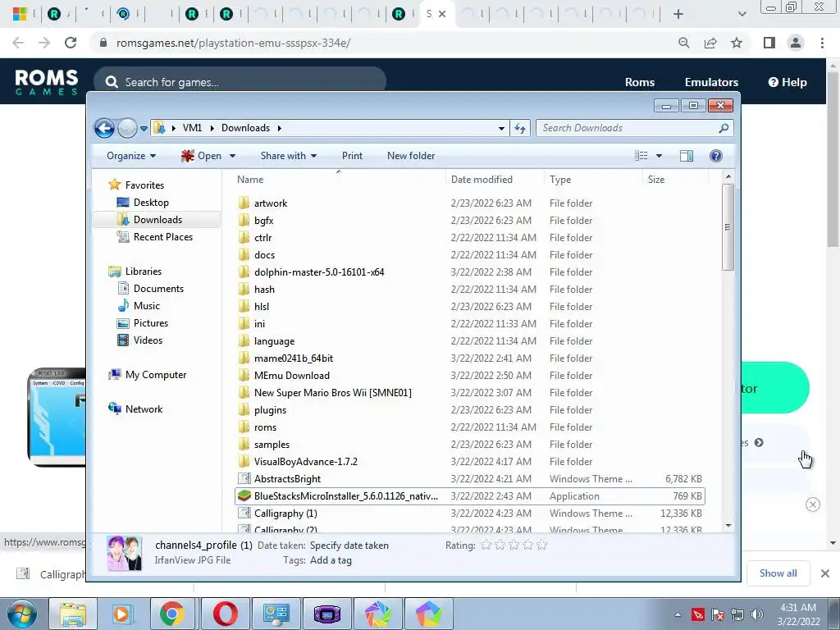Open Music library

[x=146, y=305]
